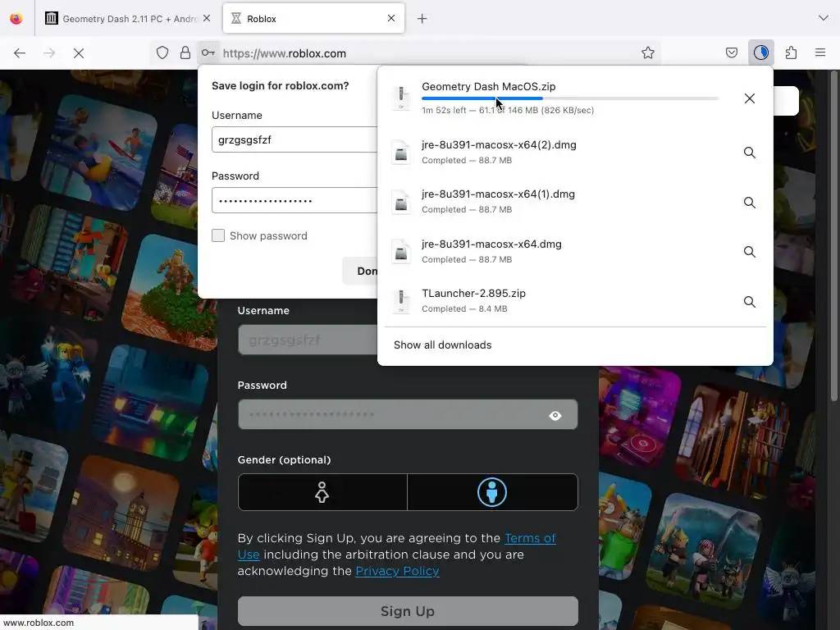Enable the Show password checkbox
The width and height of the screenshot is (840, 630).
[218, 235]
